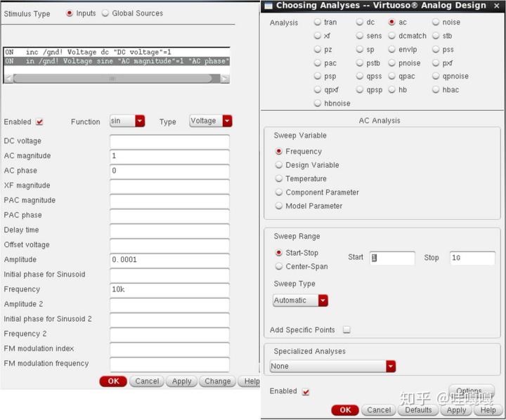Image resolution: width=506 pixels, height=420 pixels.
Task: Choose Component Parameter sweep variable
Action: tap(279, 192)
